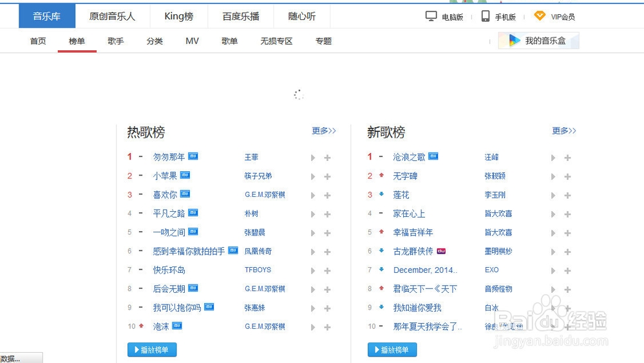Image resolution: width=644 pixels, height=363 pixels.
Task: Play 喜欢你 by G.E.M.邓紫棋
Action: 313,196
